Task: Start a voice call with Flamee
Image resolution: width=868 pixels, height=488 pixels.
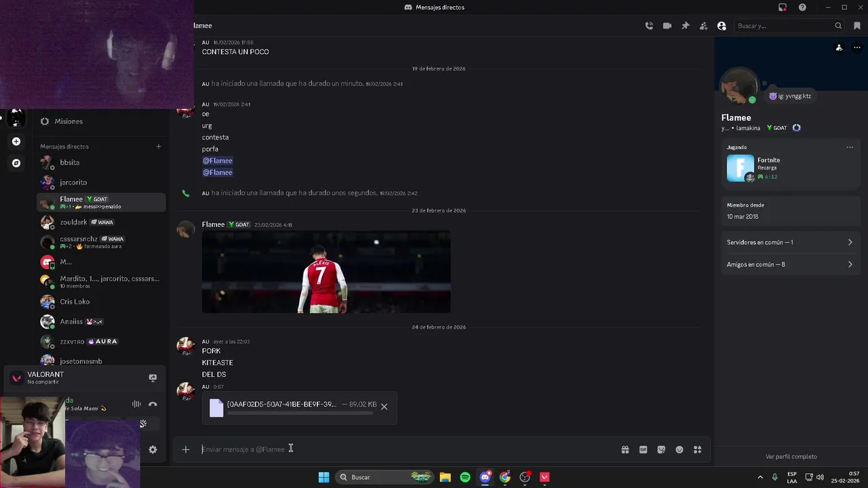Action: point(649,26)
